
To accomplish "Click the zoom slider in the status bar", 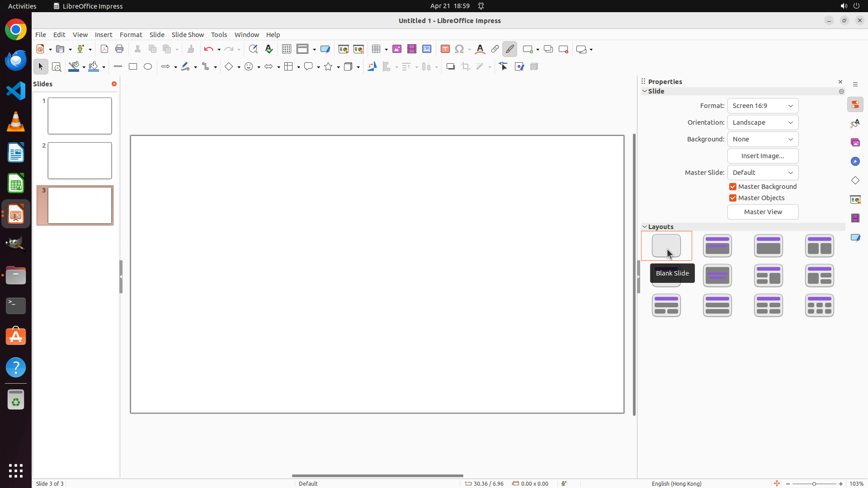I will click(814, 483).
